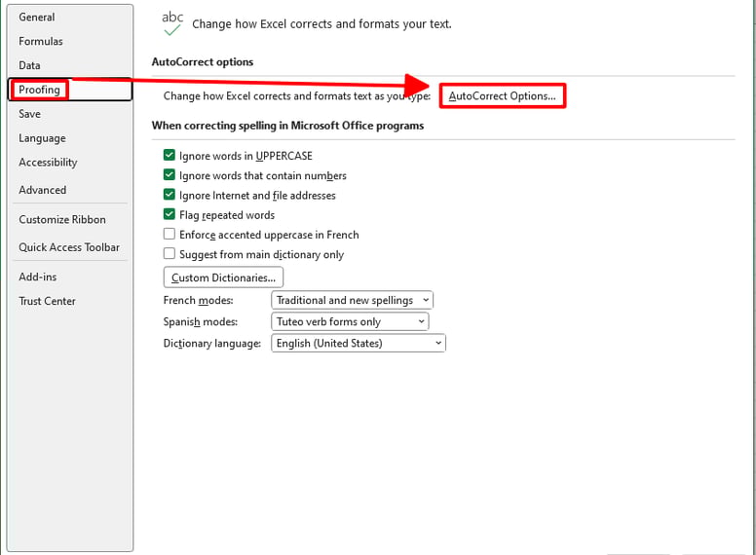Screen dimensions: 756x555
Task: Open Custom Dictionaries dialog
Action: (x=223, y=277)
